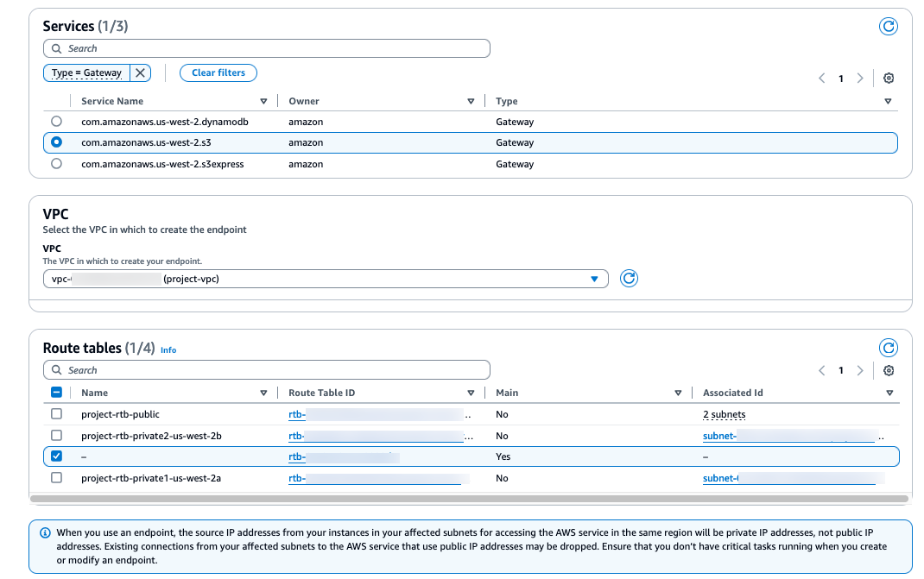Open the VPC selection dropdown
924x579 pixels.
tap(326, 279)
